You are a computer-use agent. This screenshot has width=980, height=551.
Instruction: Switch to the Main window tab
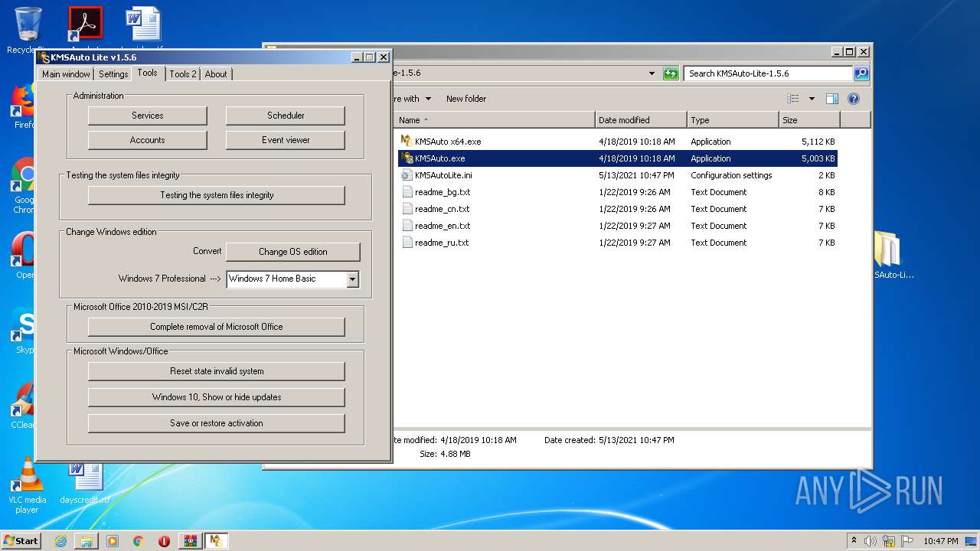pyautogui.click(x=66, y=74)
